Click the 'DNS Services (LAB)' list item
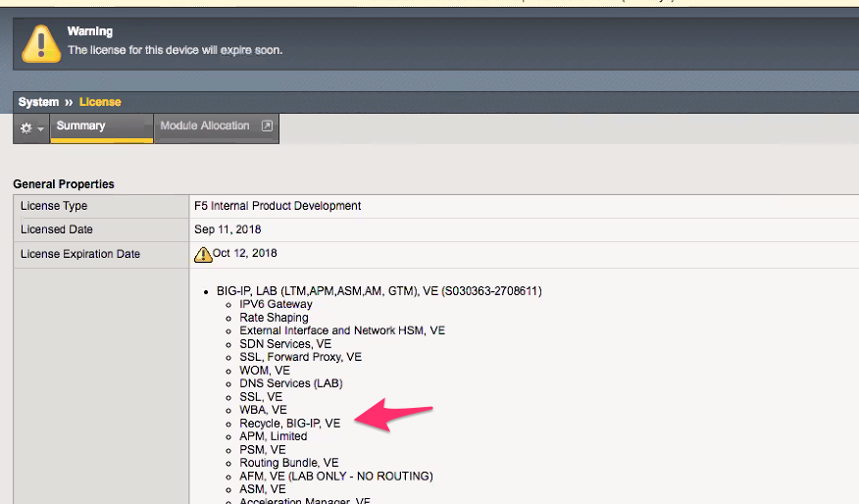 [x=291, y=383]
